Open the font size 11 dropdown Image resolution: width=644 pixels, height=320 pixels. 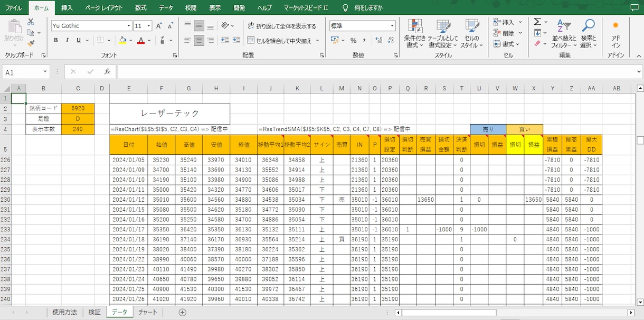(x=149, y=26)
